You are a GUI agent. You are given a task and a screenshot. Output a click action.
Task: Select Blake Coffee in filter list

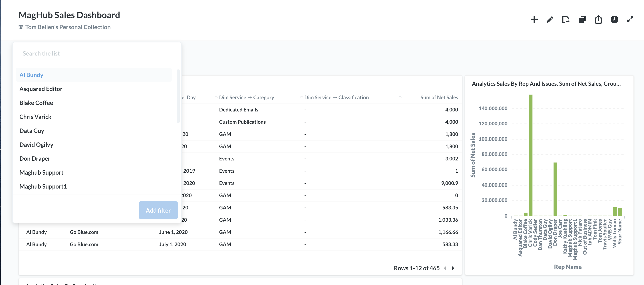[94, 103]
